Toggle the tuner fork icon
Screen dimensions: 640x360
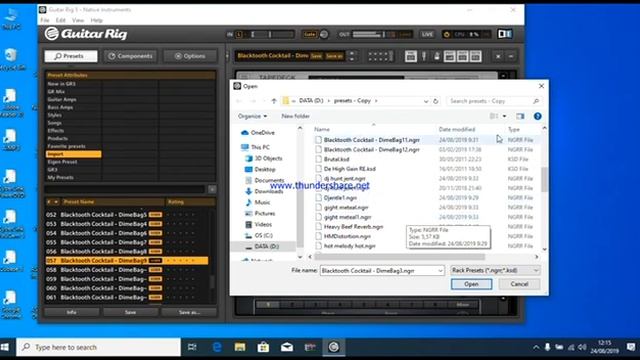(x=424, y=56)
